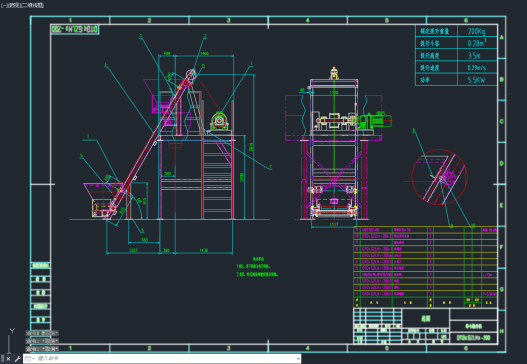
Task: Close the command line window
Action: point(8,359)
